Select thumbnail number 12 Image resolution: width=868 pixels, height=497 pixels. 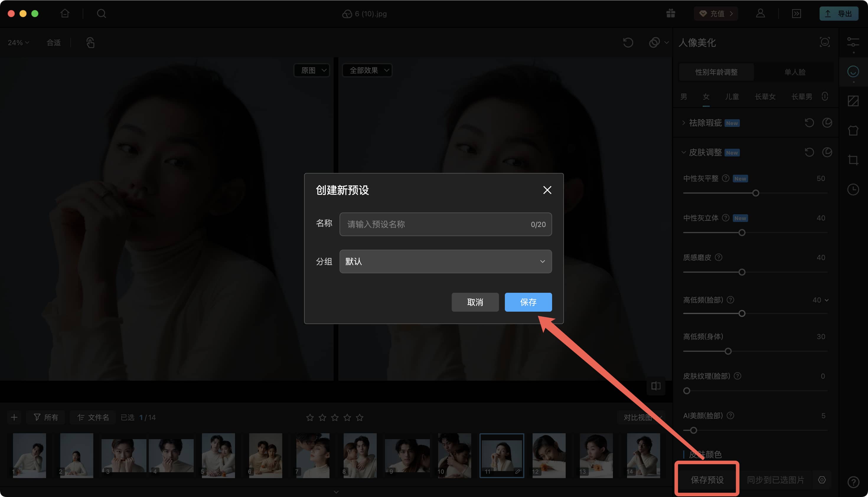pos(549,455)
